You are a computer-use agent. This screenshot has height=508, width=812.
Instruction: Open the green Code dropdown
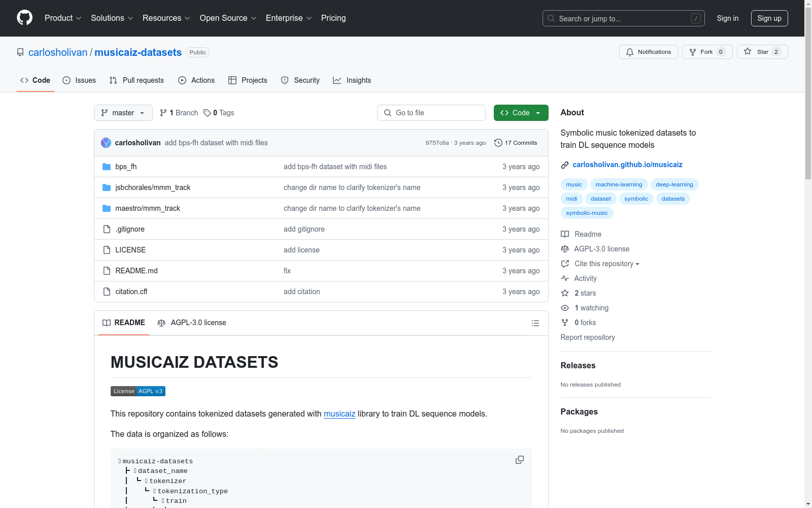pos(521,113)
